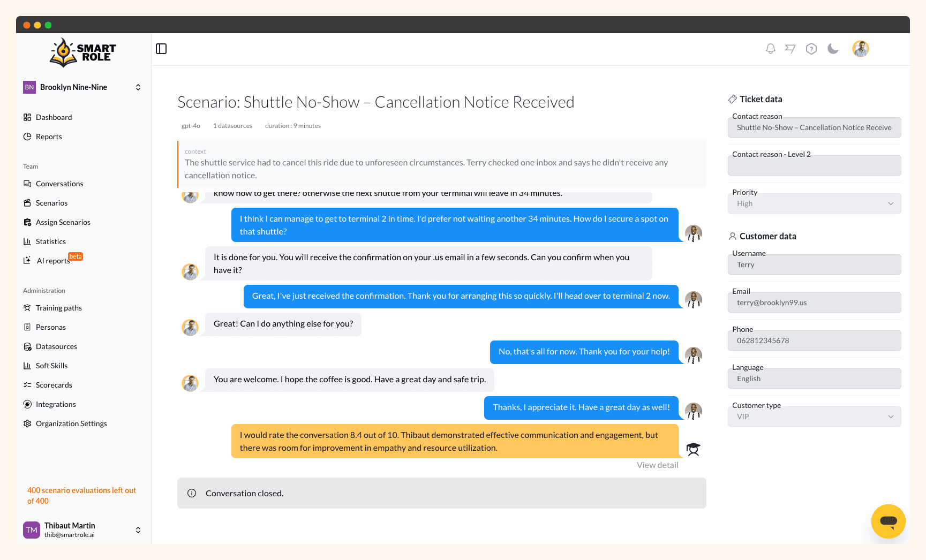This screenshot has height=560, width=926.
Task: Open the help hexagon icon
Action: pos(811,49)
